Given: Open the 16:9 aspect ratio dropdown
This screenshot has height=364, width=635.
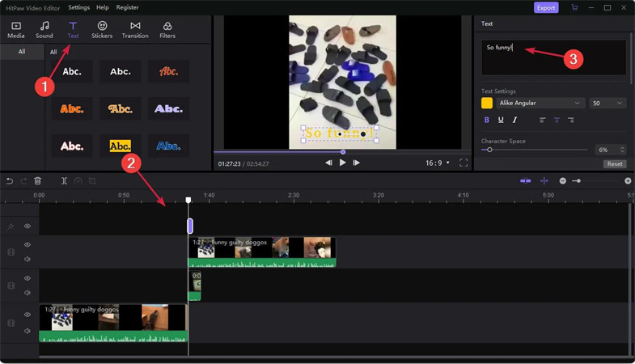Looking at the screenshot, I should (438, 163).
